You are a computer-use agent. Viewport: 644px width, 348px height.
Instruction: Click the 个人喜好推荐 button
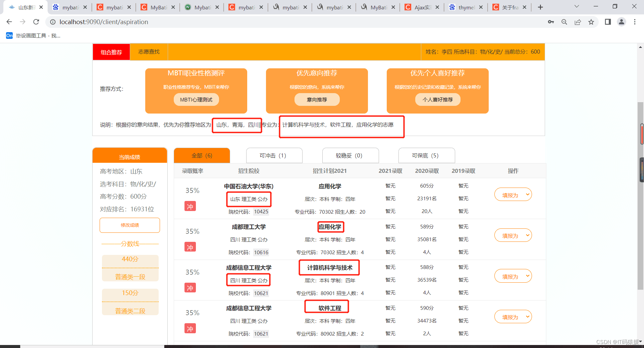pyautogui.click(x=438, y=99)
